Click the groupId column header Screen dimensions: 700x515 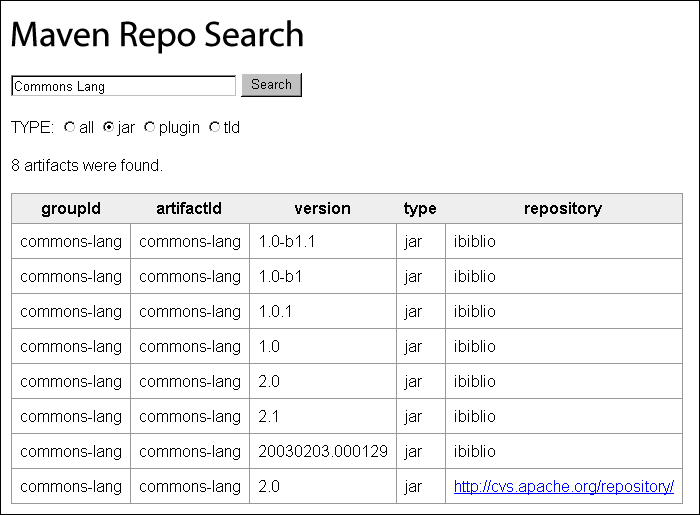71,208
